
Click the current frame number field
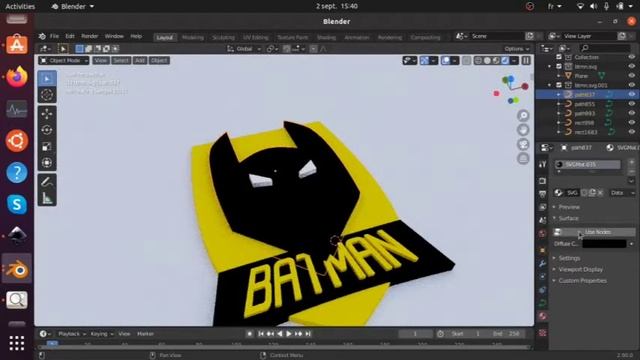coord(415,334)
